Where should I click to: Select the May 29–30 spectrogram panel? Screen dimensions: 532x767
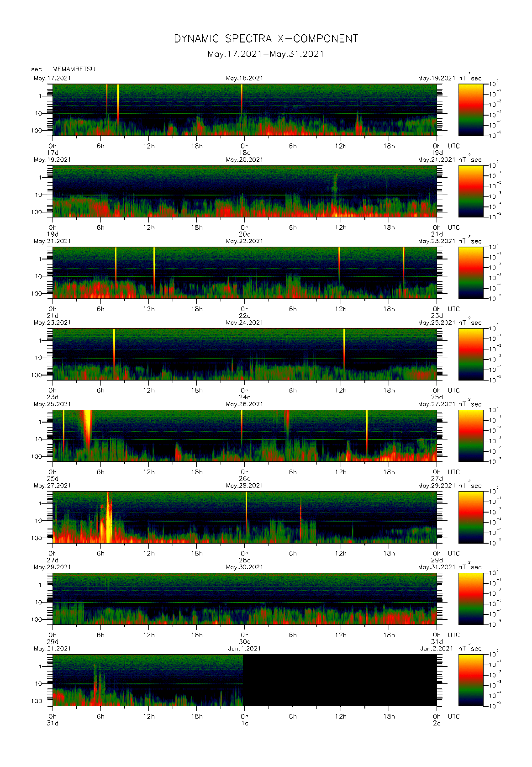coord(245,598)
